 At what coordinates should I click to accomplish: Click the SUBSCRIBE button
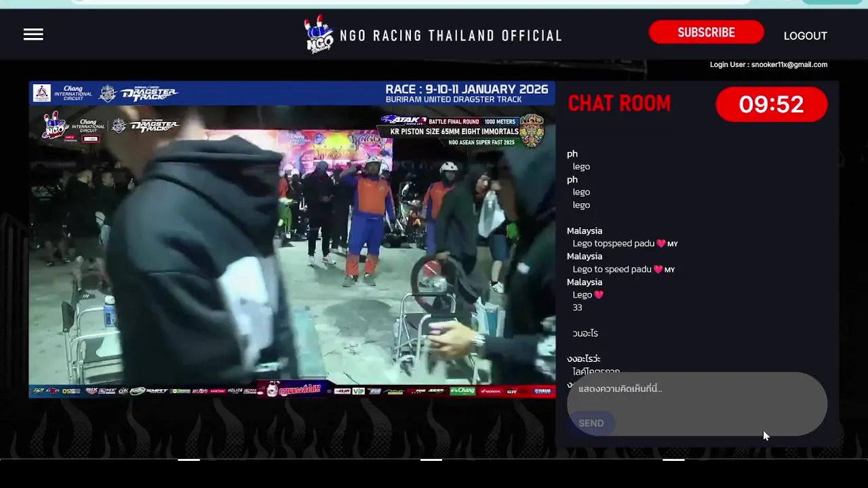(x=706, y=33)
